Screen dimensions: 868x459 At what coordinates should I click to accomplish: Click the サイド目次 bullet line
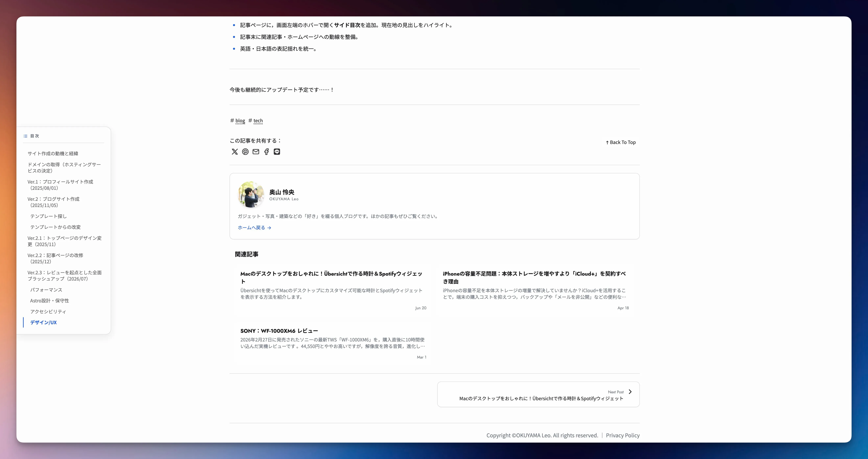347,25
